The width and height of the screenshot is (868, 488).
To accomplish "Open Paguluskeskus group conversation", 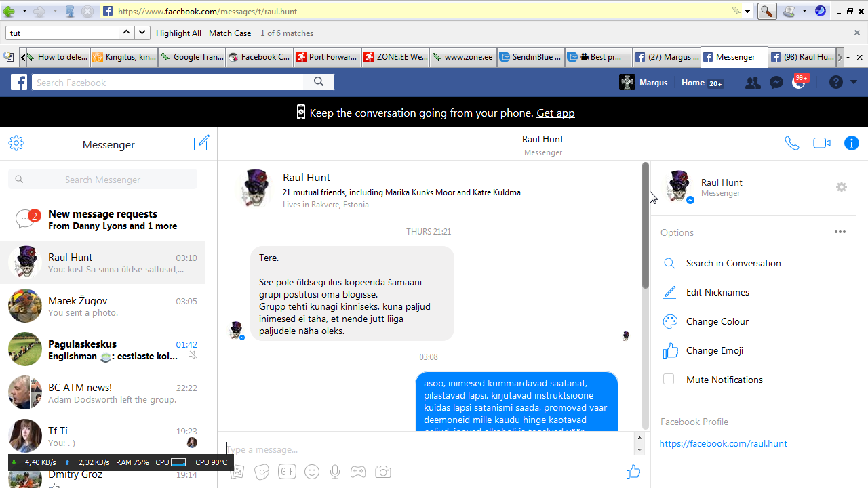I will click(103, 350).
